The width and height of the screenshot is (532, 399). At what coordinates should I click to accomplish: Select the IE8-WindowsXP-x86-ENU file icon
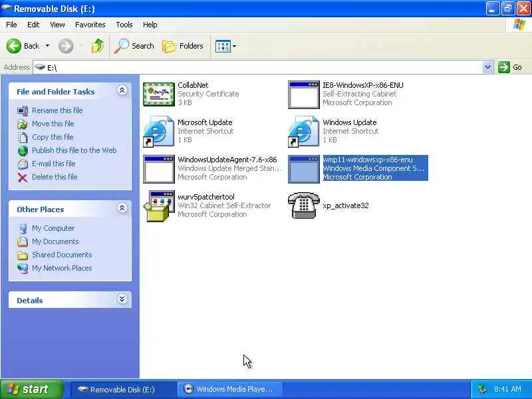click(304, 94)
